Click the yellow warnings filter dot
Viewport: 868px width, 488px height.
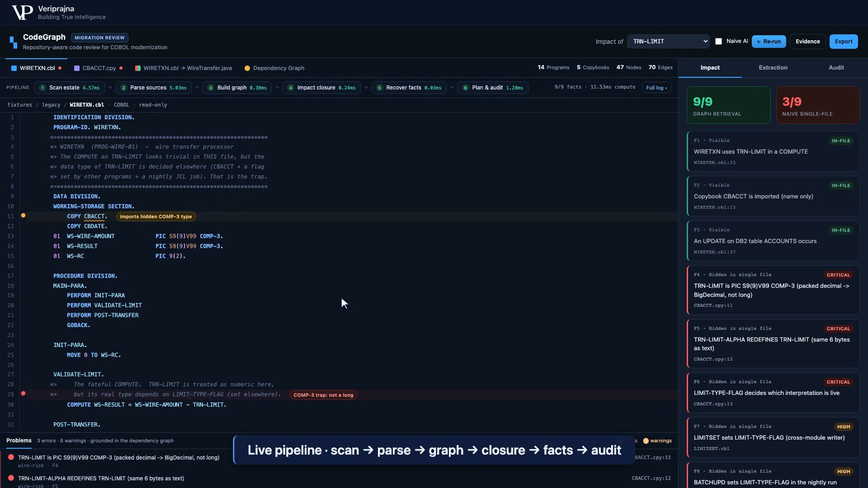(x=646, y=441)
